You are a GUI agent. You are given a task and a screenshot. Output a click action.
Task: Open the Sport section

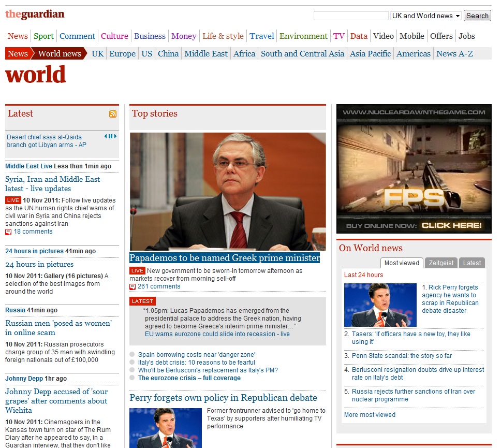pyautogui.click(x=44, y=36)
